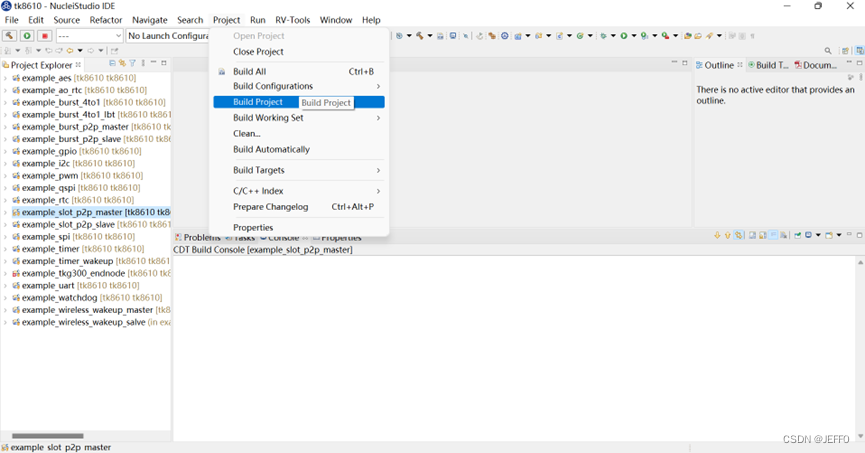This screenshot has width=865, height=453.
Task: Select example_pwm project in tree
Action: click(77, 175)
